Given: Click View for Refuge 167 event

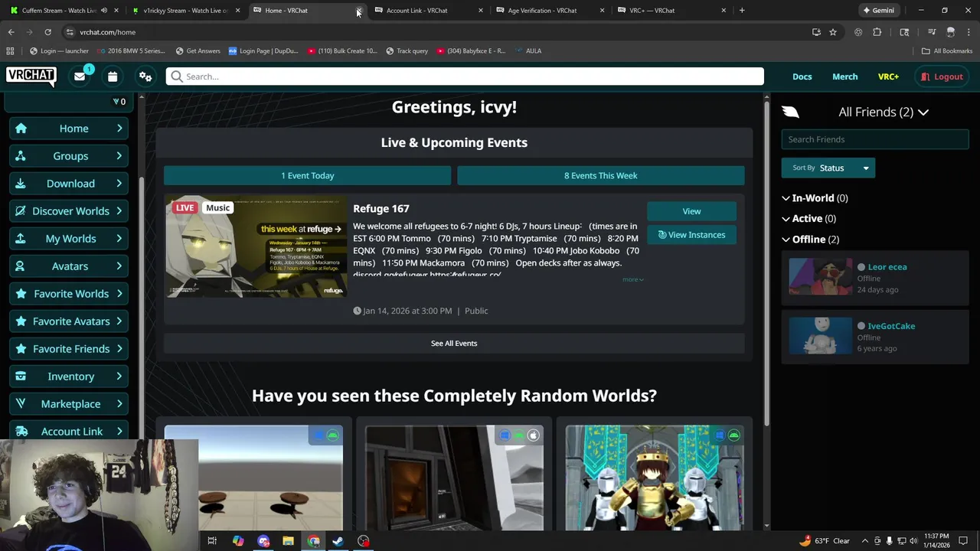Looking at the screenshot, I should coord(691,211).
